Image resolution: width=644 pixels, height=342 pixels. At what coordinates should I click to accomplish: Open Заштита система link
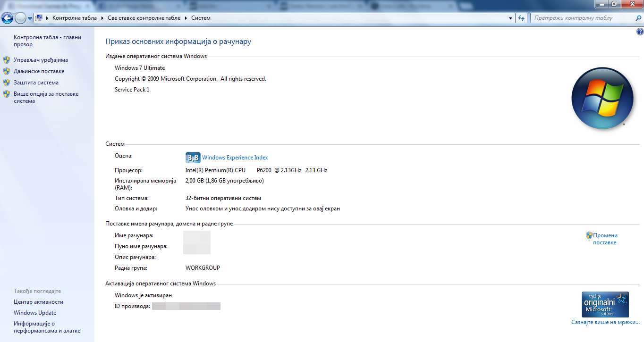coord(36,83)
